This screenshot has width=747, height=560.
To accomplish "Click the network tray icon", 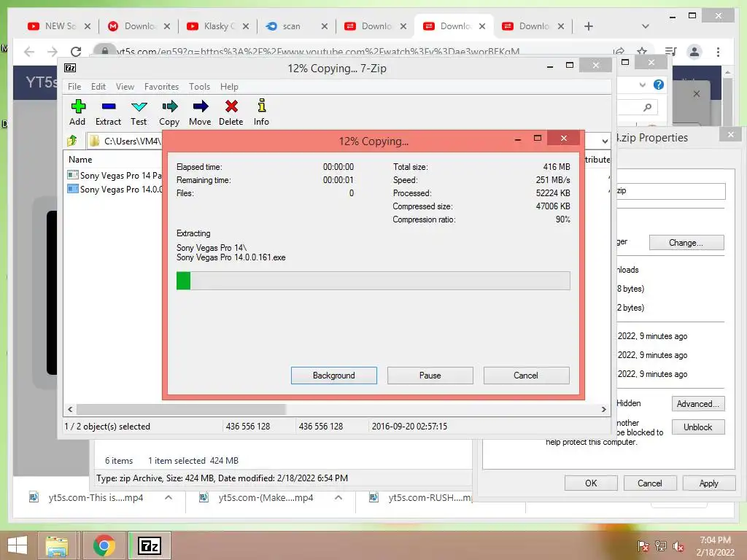I will pyautogui.click(x=661, y=546).
